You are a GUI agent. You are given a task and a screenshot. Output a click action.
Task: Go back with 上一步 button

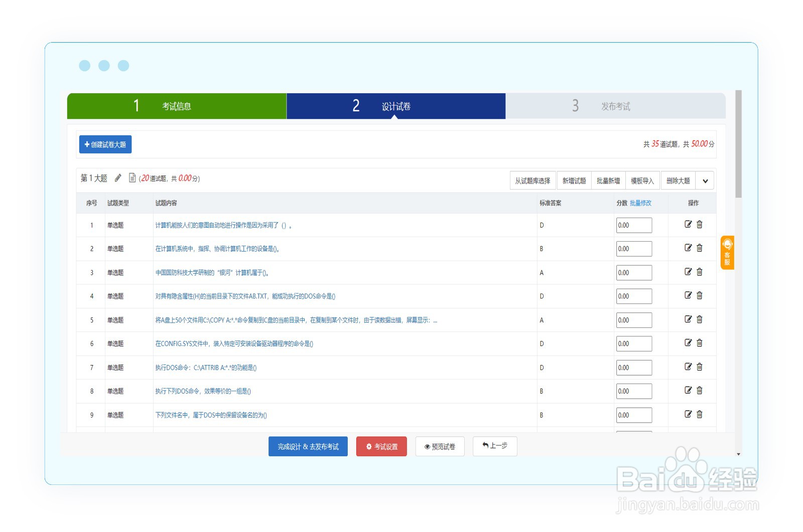click(x=495, y=445)
